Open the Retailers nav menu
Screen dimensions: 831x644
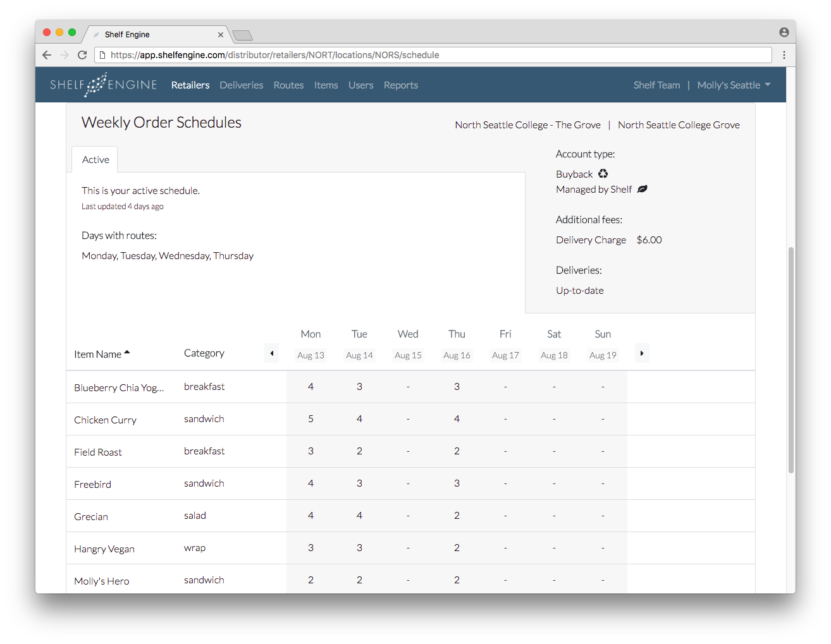(x=190, y=85)
